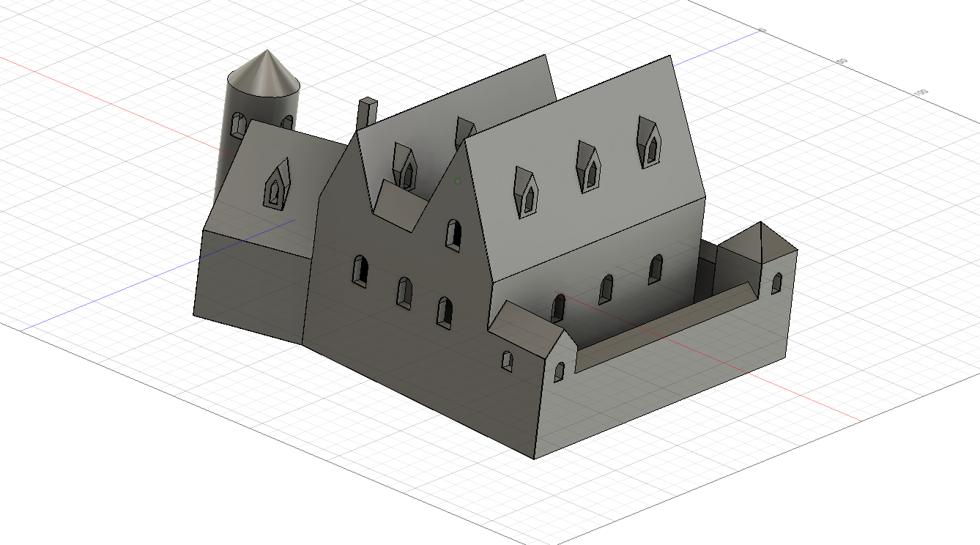Viewport: 980px width, 545px height.
Task: Select the dormer window on the left wing roof
Action: [x=276, y=184]
